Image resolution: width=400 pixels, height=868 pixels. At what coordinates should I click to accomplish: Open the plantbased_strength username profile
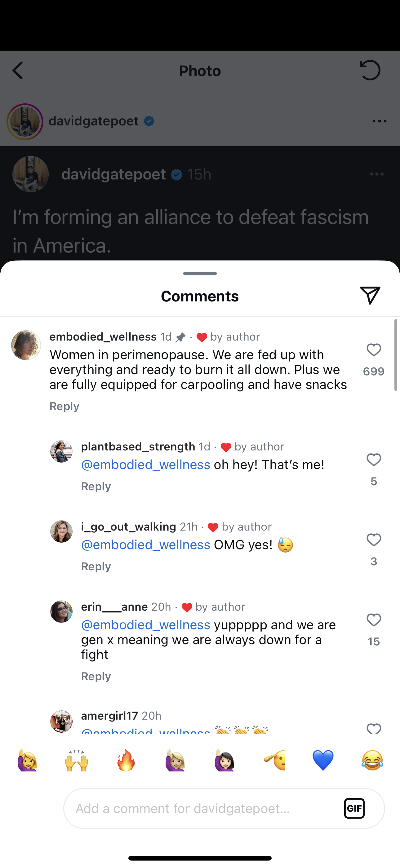pos(138,447)
